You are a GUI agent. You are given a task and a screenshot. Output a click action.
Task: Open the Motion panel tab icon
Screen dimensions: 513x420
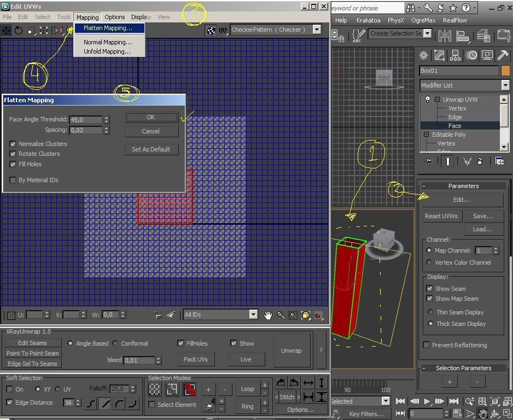click(x=471, y=55)
